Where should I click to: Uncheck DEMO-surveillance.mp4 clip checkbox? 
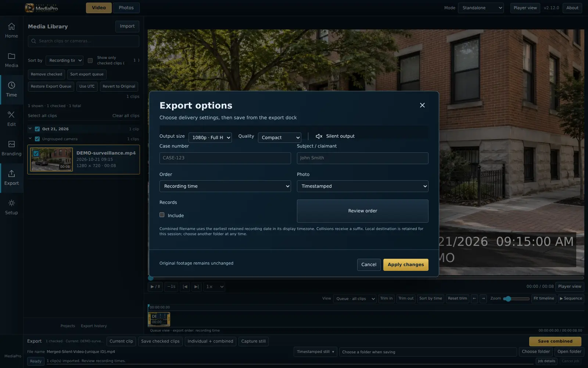[x=36, y=153]
